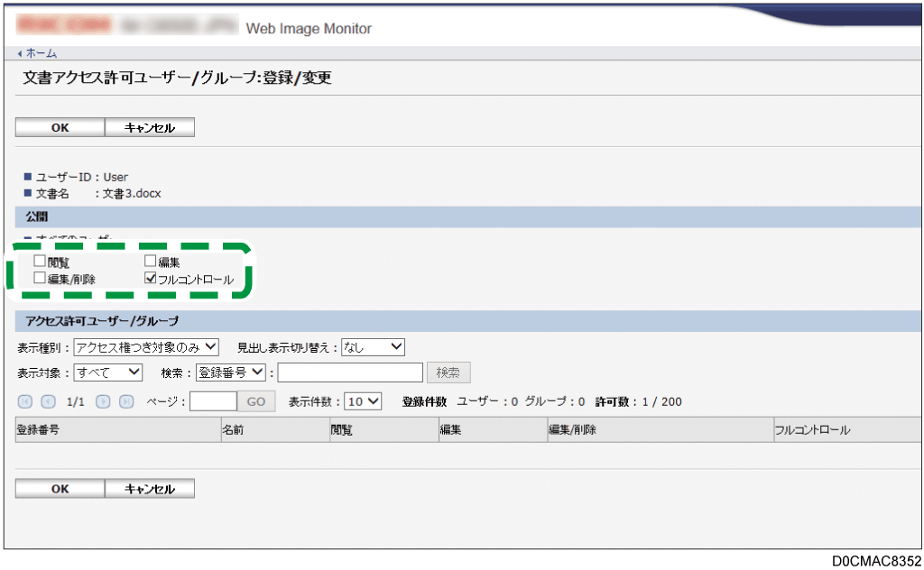Go to next page with arrow icon
The height and width of the screenshot is (570, 924).
(105, 400)
